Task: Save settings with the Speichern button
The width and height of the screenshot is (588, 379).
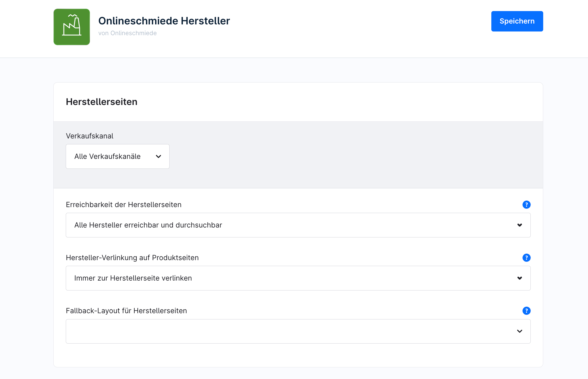Action: tap(517, 21)
